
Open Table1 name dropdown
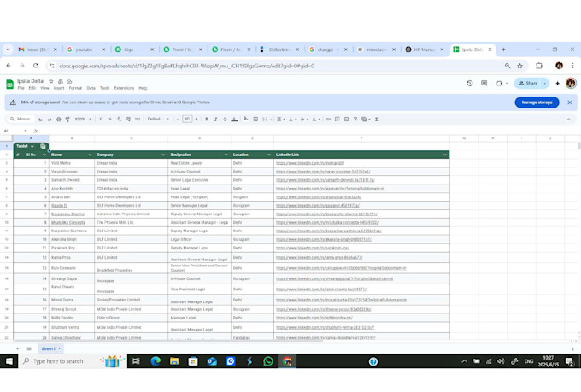(x=32, y=146)
